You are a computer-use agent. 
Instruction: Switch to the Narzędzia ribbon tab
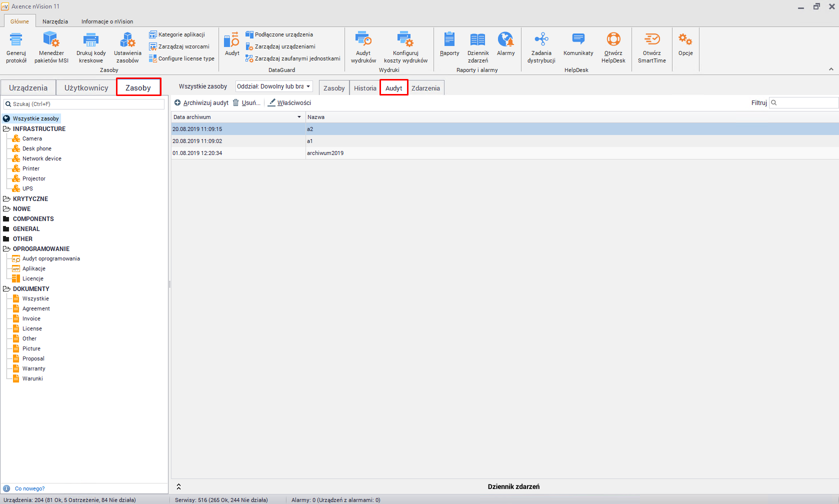tap(55, 21)
